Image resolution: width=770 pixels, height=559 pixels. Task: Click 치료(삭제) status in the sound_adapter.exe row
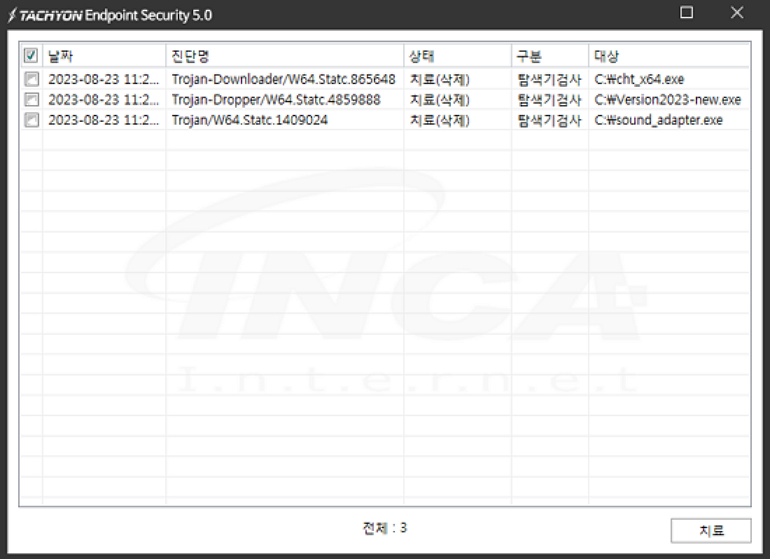(x=440, y=120)
